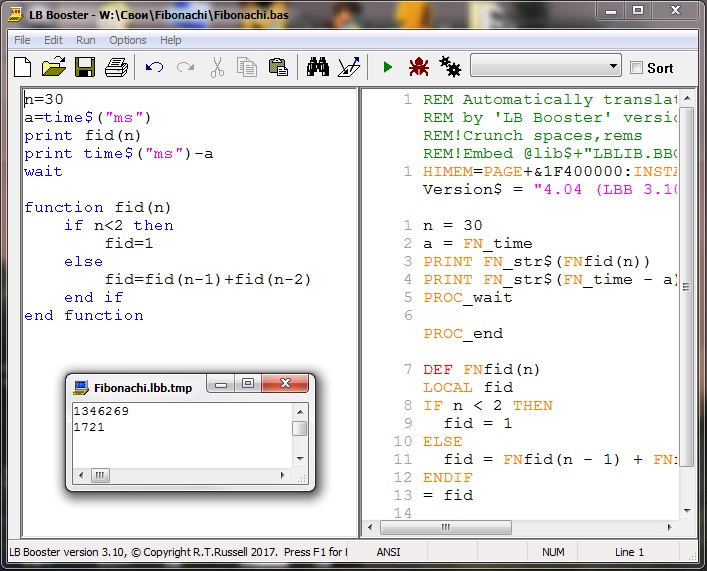
Task: Open Find with the binoculars icon
Action: click(318, 68)
